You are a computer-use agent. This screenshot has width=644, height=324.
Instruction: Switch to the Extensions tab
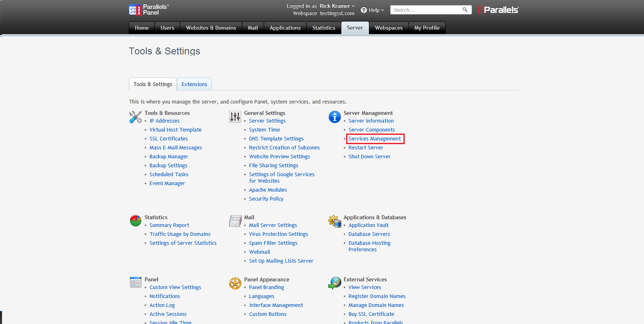click(194, 84)
